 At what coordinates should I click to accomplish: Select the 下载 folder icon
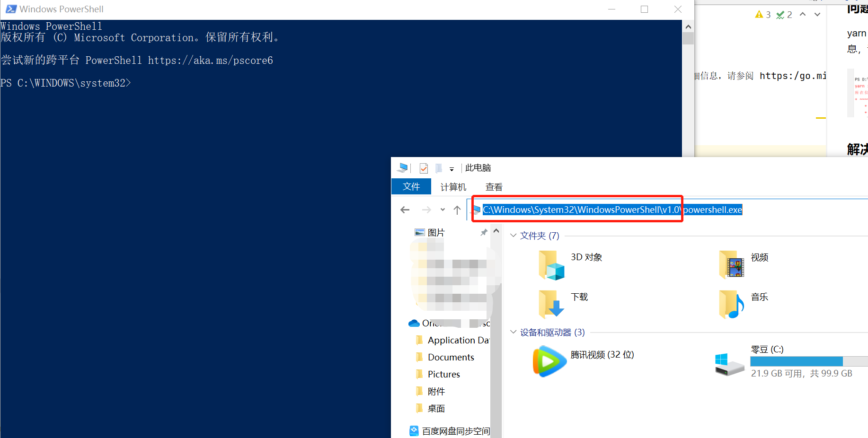[551, 304]
